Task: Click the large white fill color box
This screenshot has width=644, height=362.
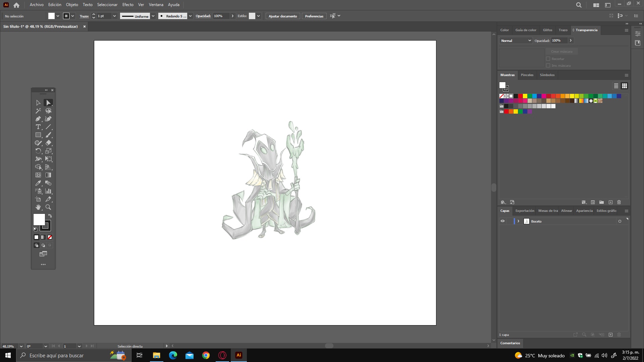Action: coord(39,220)
